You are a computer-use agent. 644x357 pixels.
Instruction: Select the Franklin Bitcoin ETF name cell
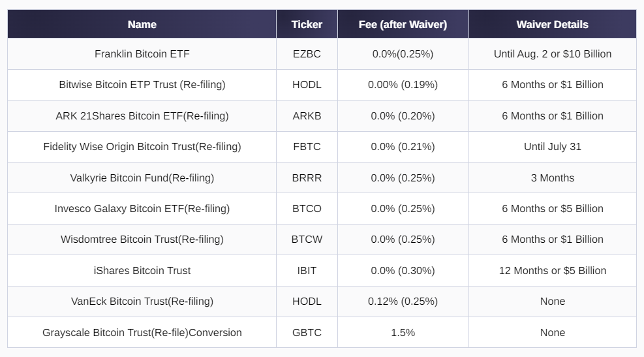pyautogui.click(x=142, y=54)
